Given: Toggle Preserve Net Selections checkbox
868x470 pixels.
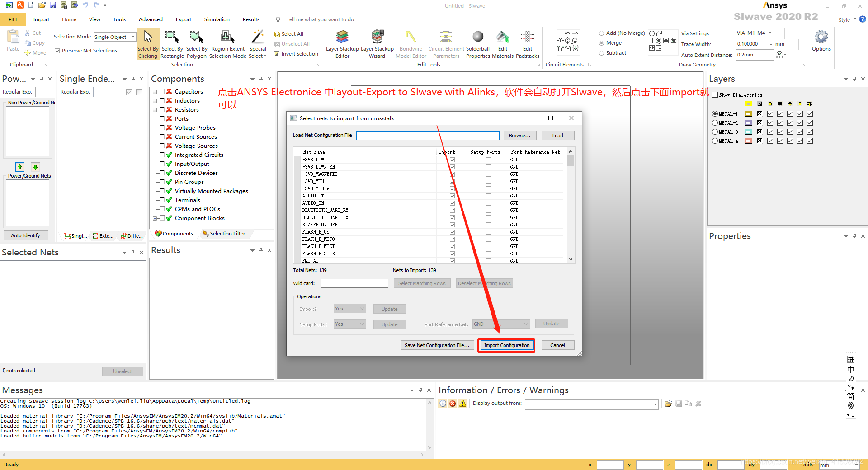Looking at the screenshot, I should click(x=57, y=51).
